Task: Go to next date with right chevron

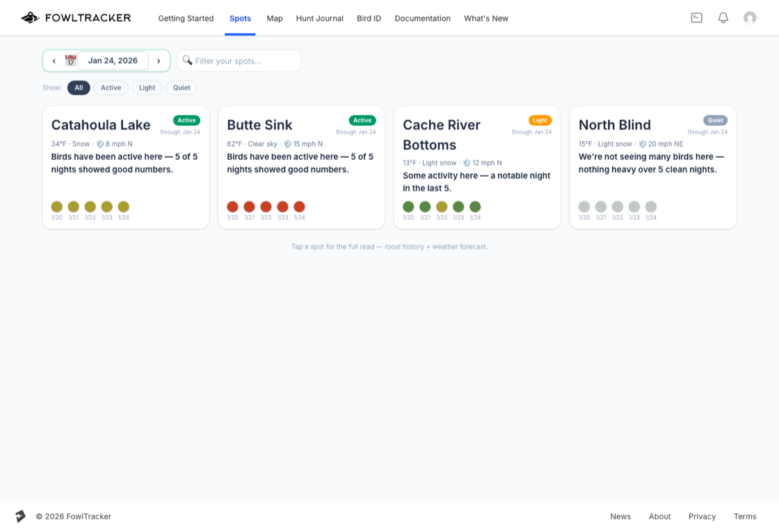Action: click(159, 61)
